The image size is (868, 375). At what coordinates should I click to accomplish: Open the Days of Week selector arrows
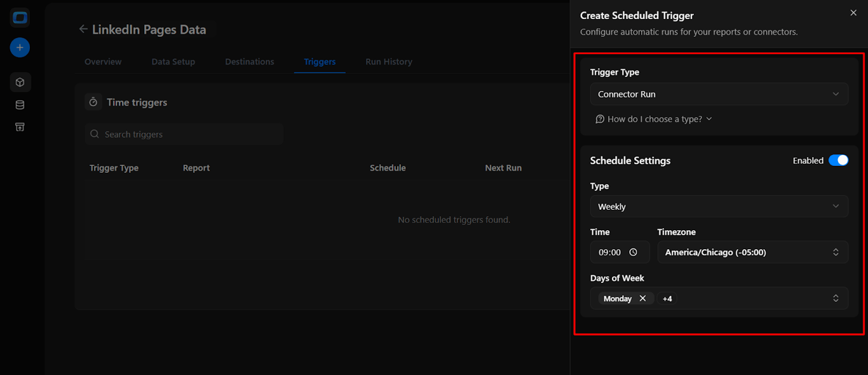[836, 298]
